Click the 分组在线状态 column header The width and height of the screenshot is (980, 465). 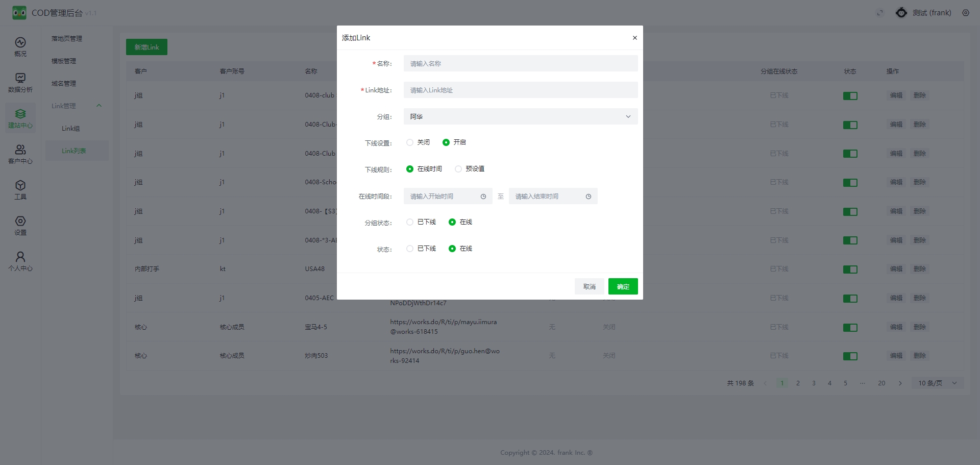tap(779, 71)
